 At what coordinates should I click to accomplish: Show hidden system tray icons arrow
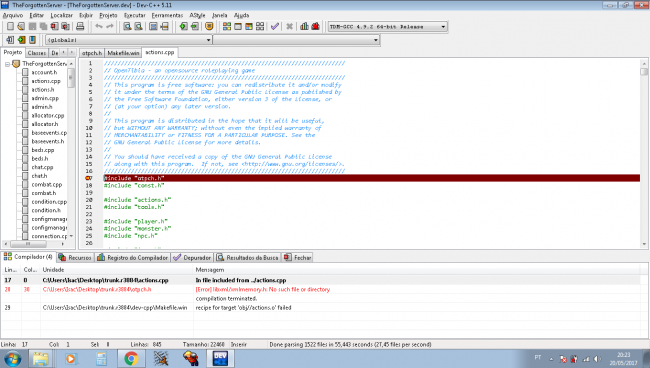point(551,359)
